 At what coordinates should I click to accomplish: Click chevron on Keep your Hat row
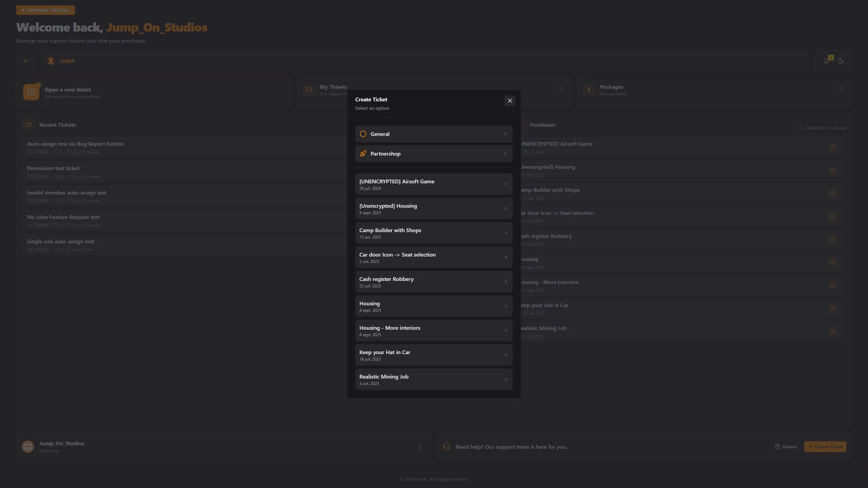tap(506, 355)
